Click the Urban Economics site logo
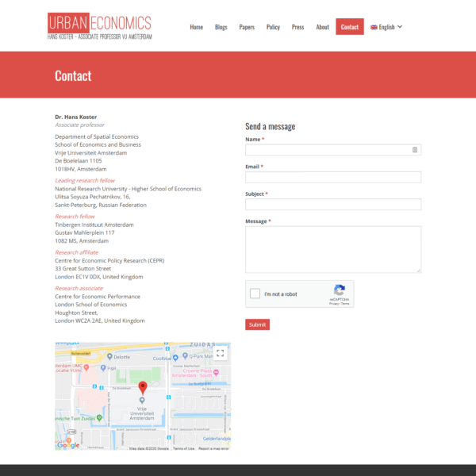476x476 pixels. (99, 27)
